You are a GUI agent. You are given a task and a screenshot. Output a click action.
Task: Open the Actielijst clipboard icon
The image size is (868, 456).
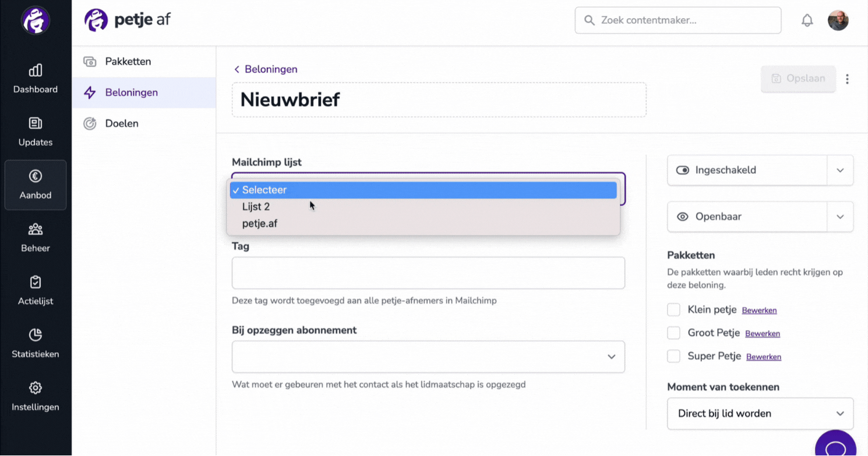click(x=36, y=282)
